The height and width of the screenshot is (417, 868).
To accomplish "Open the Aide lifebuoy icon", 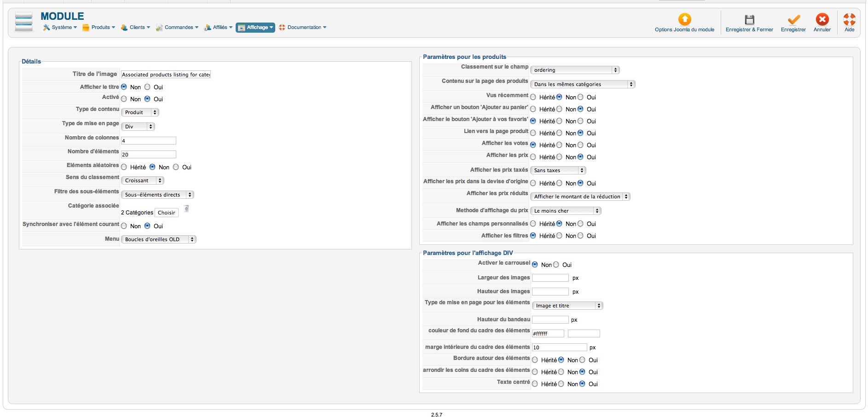I will pyautogui.click(x=849, y=19).
